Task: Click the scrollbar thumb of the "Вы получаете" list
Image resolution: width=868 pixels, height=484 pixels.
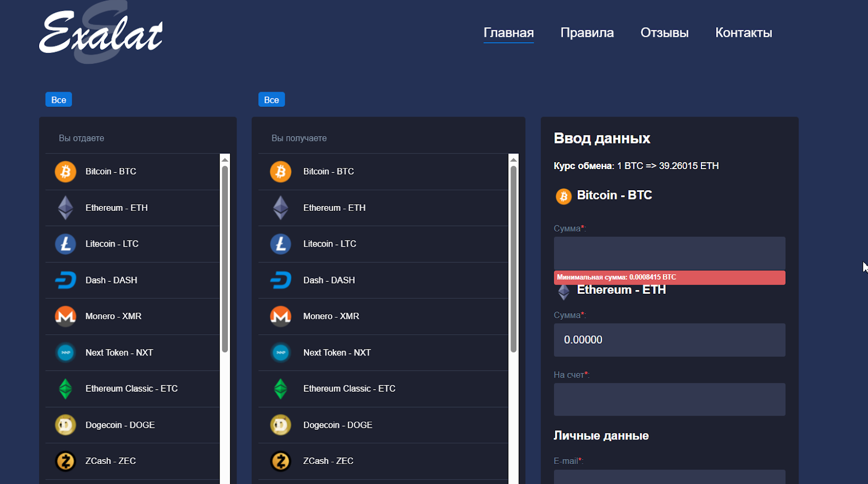Action: tap(514, 259)
